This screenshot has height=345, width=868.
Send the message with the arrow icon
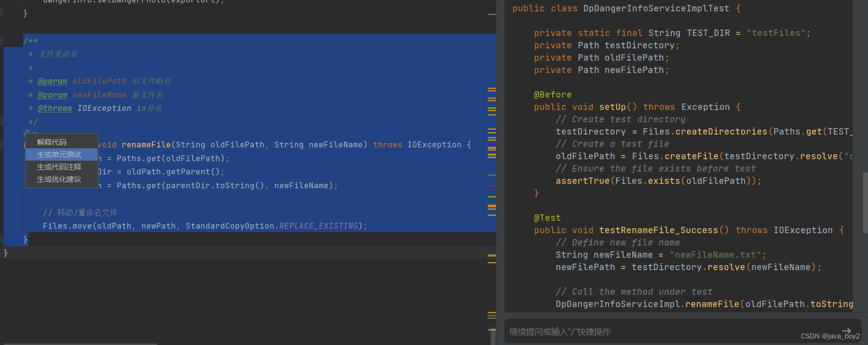(846, 331)
